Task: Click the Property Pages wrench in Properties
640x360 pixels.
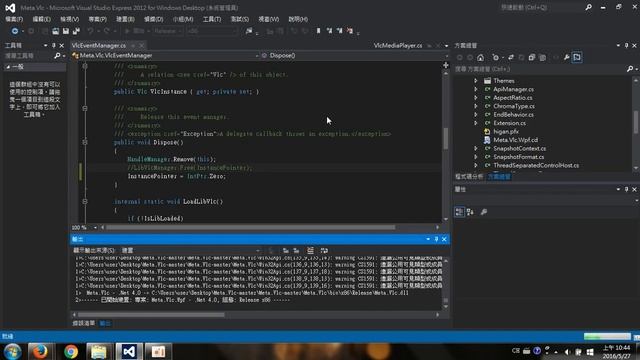Action: [x=484, y=212]
